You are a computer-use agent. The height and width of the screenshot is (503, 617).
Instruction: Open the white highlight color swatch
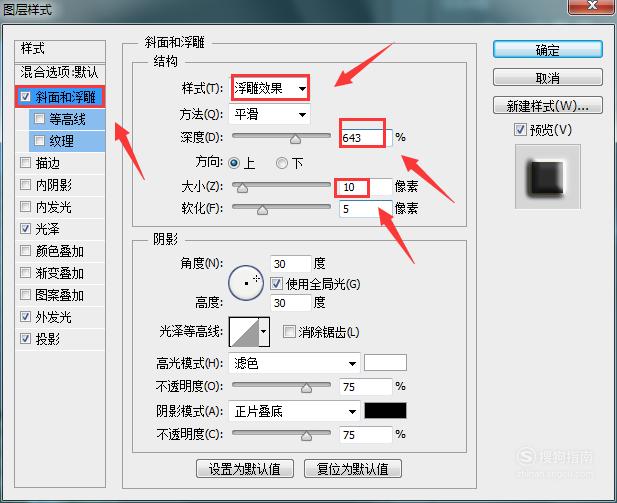coord(385,362)
